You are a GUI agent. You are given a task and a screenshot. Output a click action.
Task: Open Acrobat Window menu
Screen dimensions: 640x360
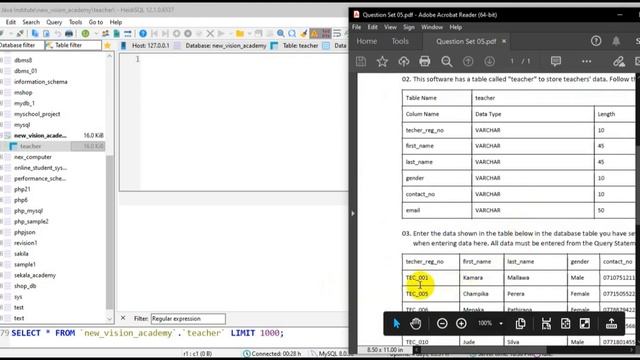(x=432, y=27)
